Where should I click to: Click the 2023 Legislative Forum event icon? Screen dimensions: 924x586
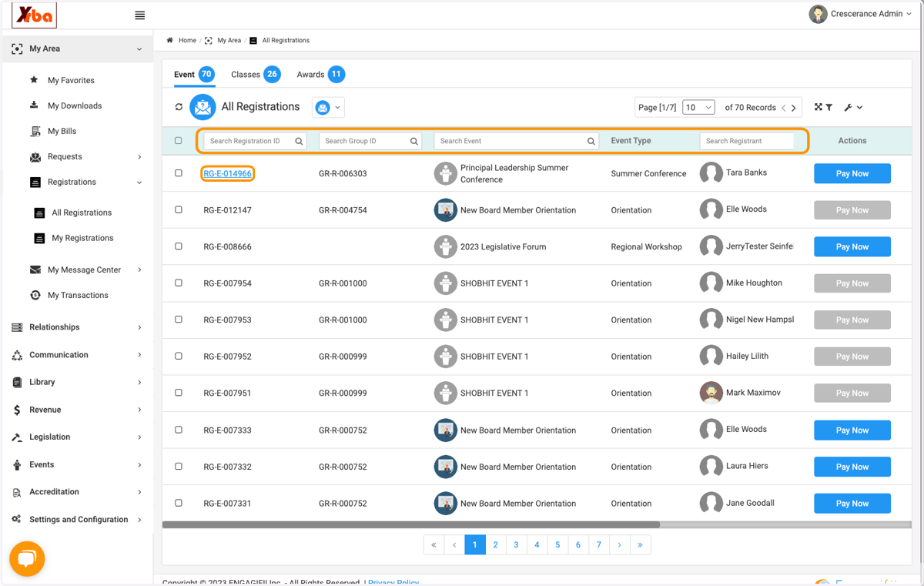(445, 246)
